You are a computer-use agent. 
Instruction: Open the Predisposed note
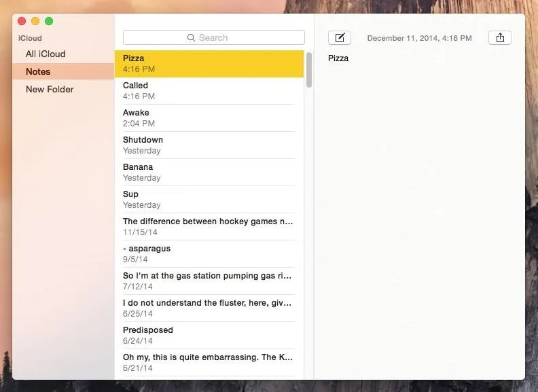click(209, 335)
